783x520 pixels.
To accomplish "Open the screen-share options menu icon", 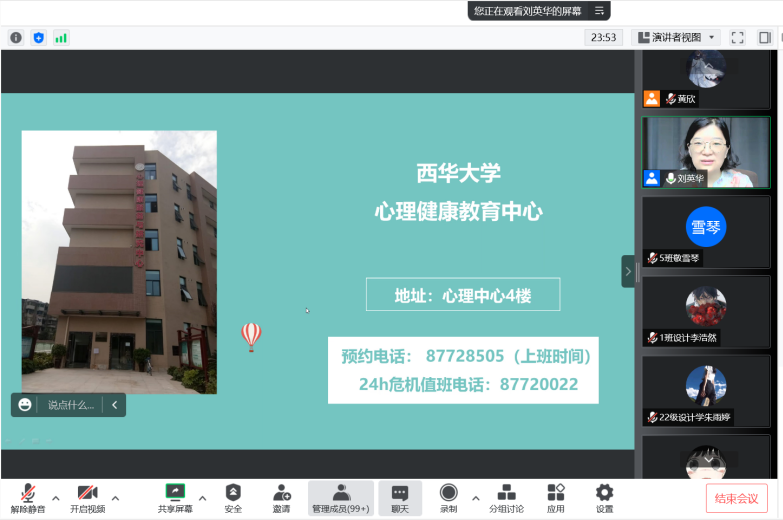I will point(599,10).
